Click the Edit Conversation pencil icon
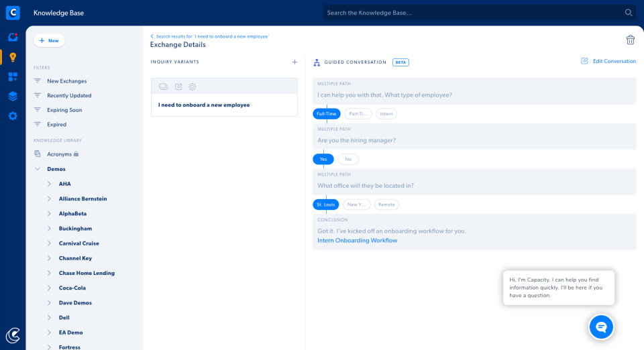The width and height of the screenshot is (644, 350). (584, 61)
